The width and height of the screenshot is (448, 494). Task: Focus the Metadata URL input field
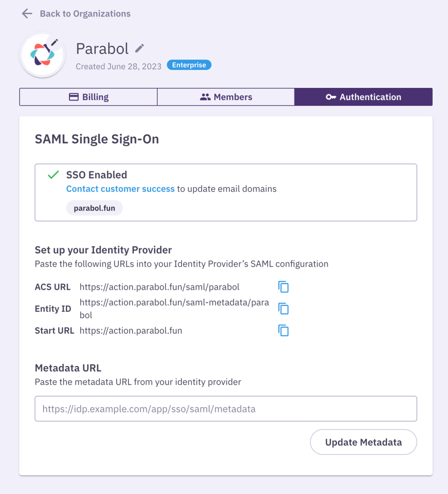pyautogui.click(x=226, y=409)
